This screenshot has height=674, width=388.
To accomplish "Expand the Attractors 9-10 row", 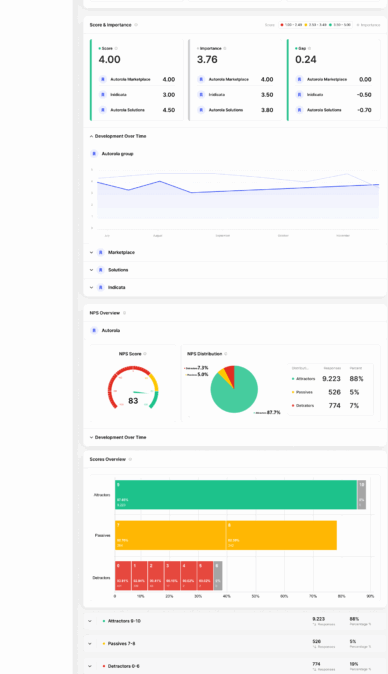I will [90, 621].
